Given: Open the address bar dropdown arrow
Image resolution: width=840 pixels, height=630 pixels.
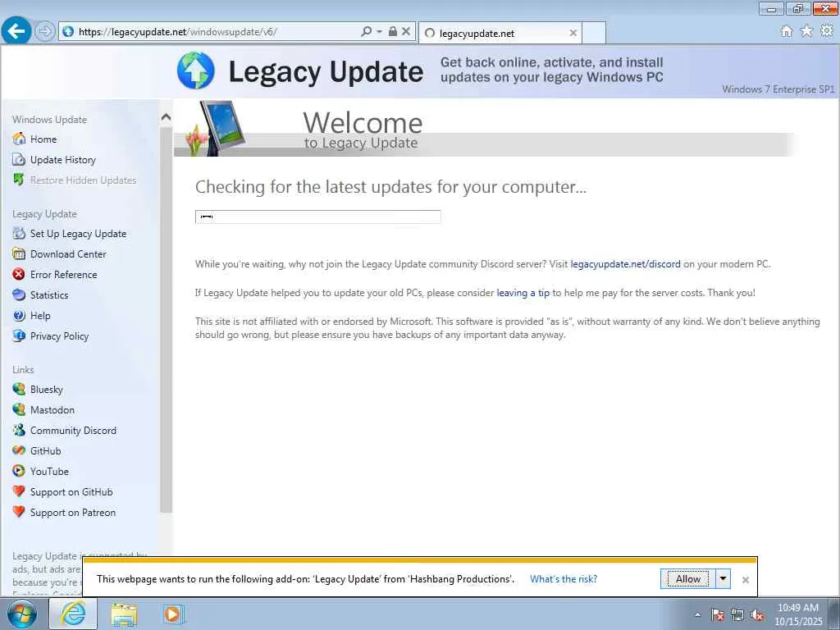Looking at the screenshot, I should (x=379, y=32).
